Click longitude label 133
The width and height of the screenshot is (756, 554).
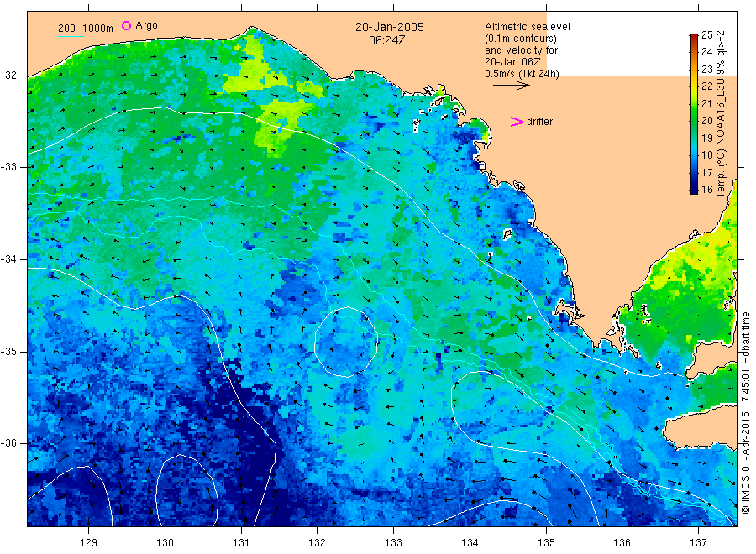coord(393,542)
